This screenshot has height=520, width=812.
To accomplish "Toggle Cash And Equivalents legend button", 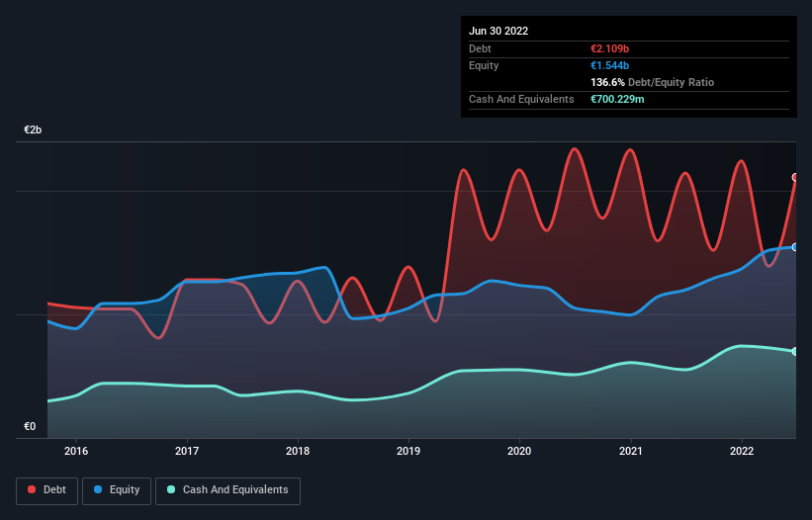I will [227, 490].
